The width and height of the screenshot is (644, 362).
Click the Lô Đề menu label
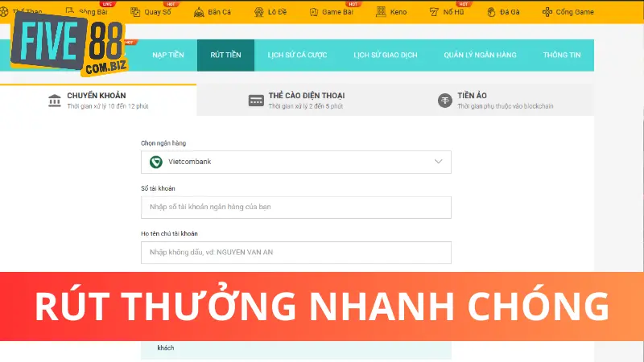pos(277,12)
